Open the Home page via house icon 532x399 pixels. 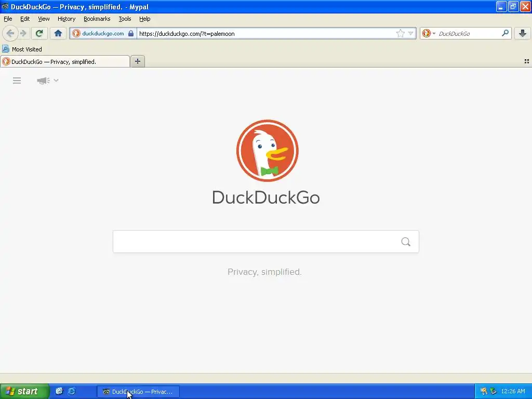pyautogui.click(x=58, y=33)
